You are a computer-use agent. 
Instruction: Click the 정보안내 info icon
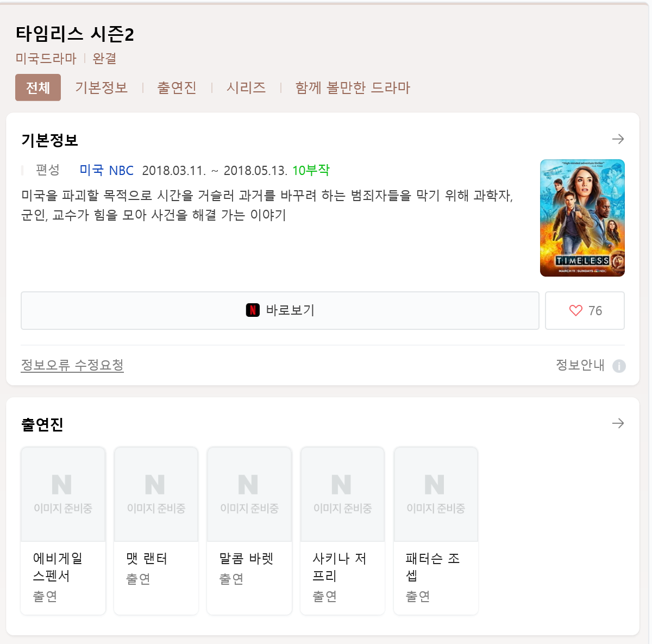coord(619,366)
